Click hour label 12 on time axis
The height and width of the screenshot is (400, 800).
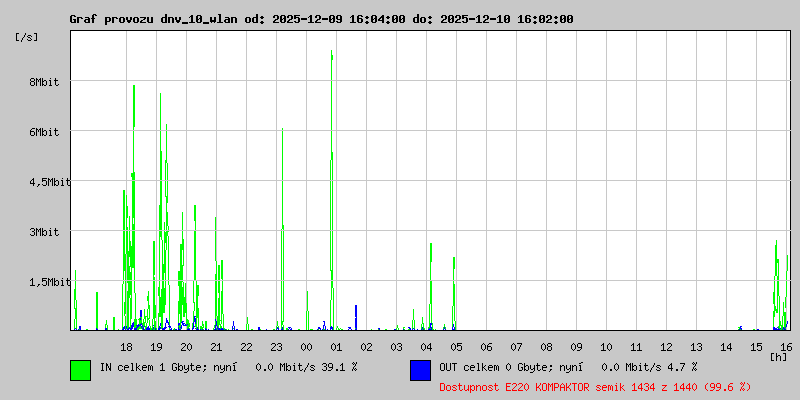coord(666,347)
